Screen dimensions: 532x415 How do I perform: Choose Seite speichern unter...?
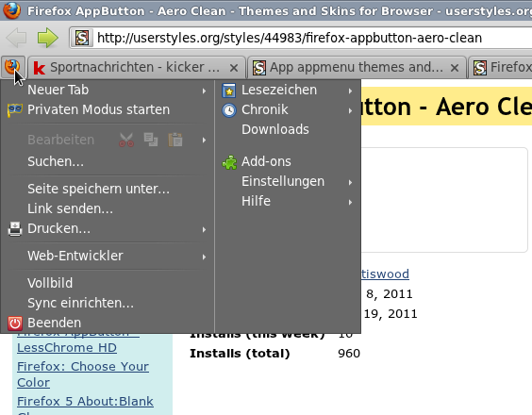click(x=108, y=189)
